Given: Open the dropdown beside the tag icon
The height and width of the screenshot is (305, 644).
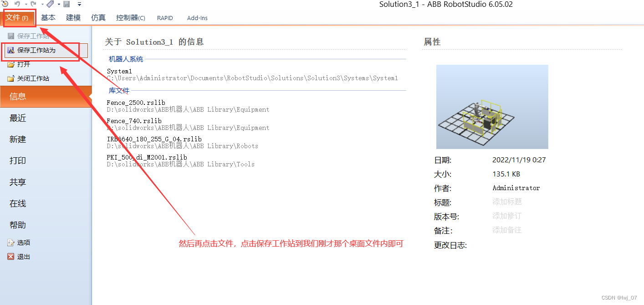Looking at the screenshot, I should [x=59, y=4].
